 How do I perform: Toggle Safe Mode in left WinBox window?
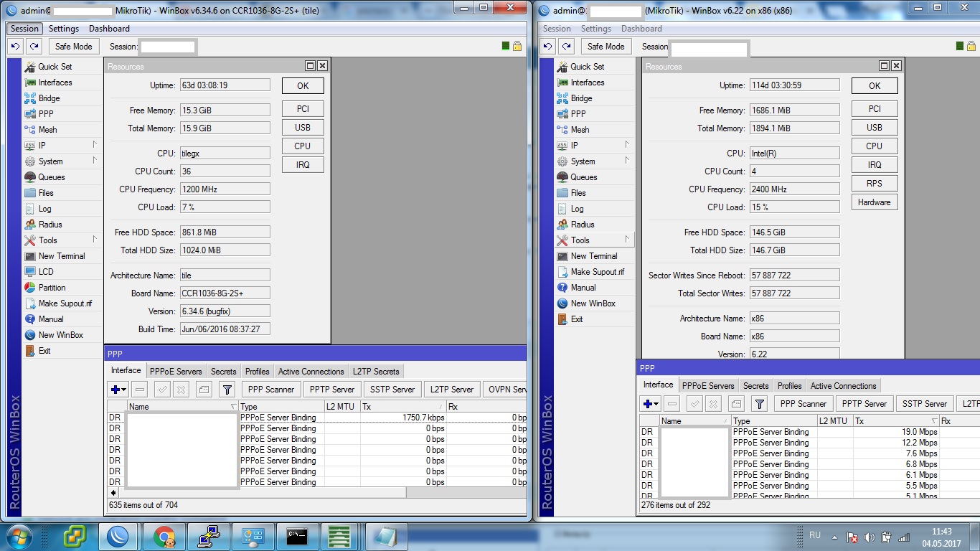[x=73, y=47]
